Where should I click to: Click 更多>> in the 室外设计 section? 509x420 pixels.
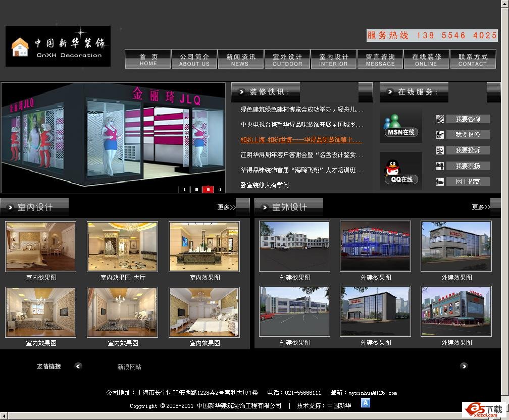481,207
